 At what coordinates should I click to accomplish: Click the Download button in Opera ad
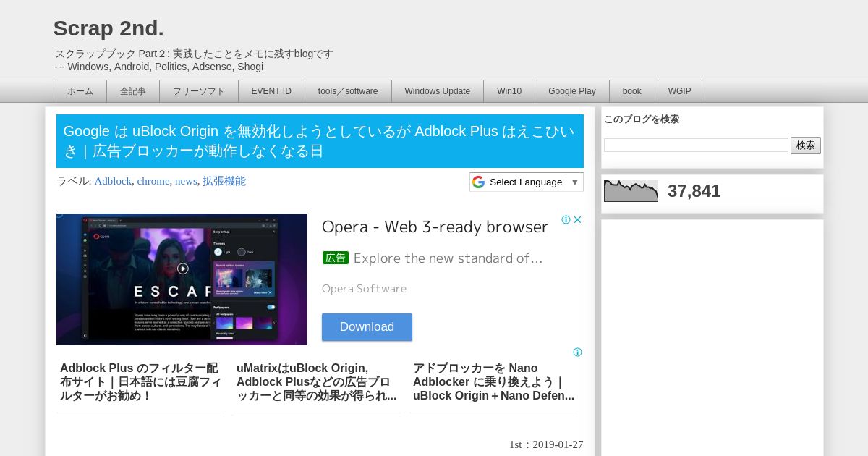coord(367,327)
